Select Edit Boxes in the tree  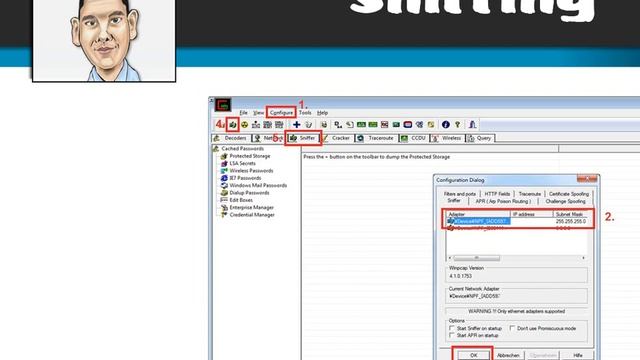(x=241, y=200)
